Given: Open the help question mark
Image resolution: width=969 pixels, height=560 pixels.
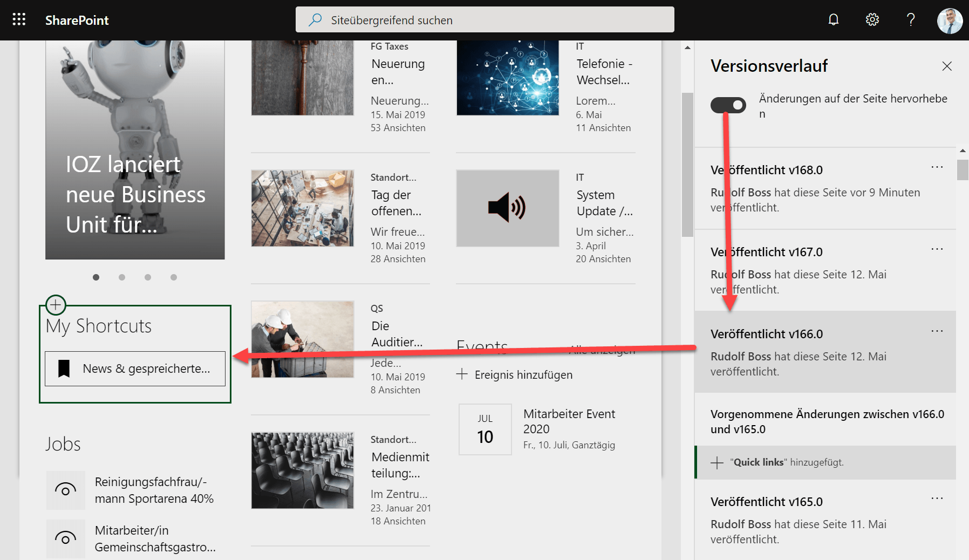Looking at the screenshot, I should [x=911, y=20].
